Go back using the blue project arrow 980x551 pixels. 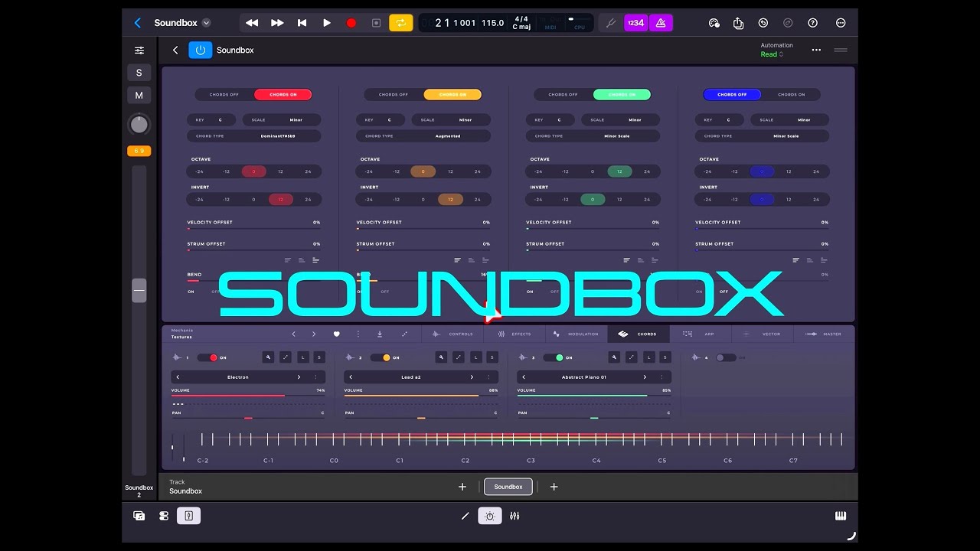tap(138, 23)
